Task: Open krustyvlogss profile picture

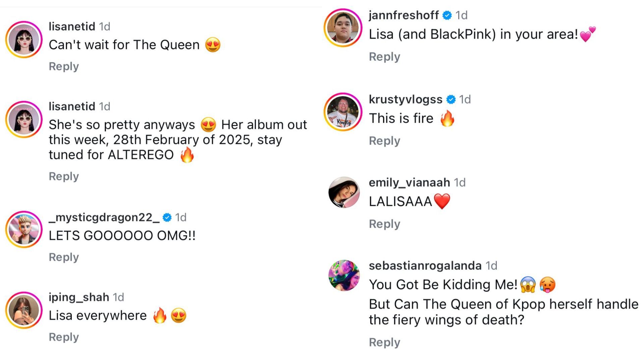Action: coord(343,112)
